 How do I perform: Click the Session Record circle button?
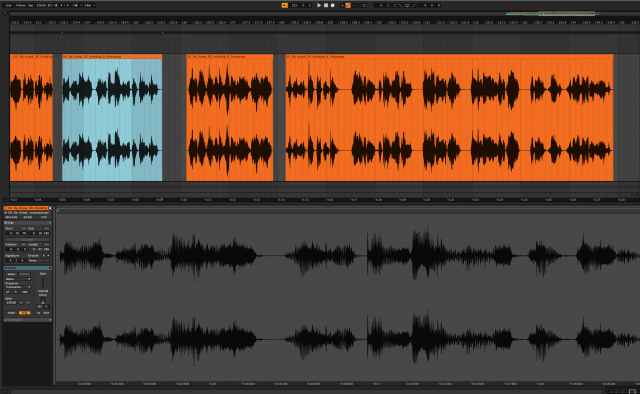point(364,5)
